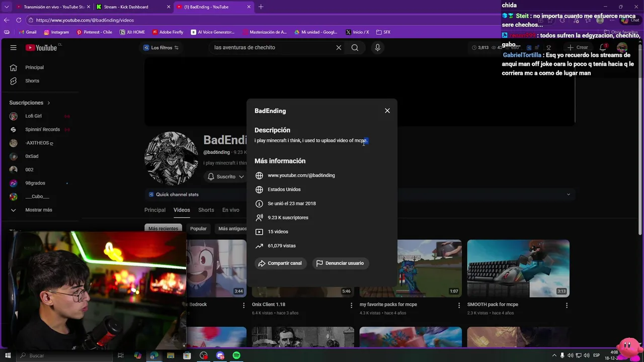This screenshot has width=644, height=362.
Task: Open my favorite packs for mcpe title
Action: (388, 305)
